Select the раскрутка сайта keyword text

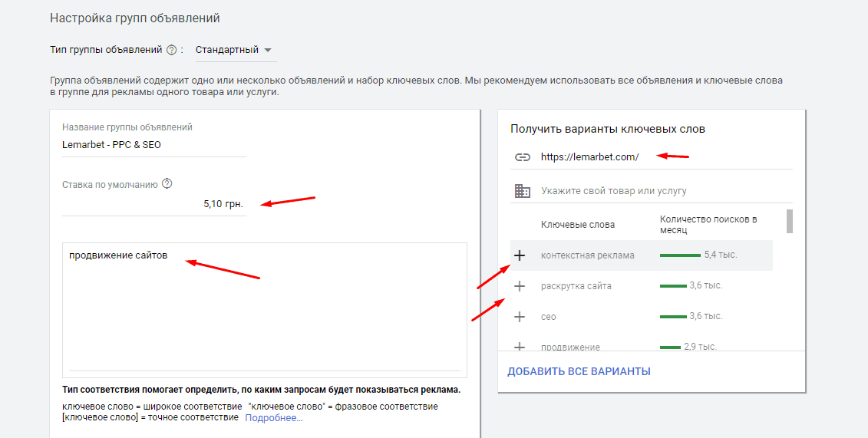point(576,286)
